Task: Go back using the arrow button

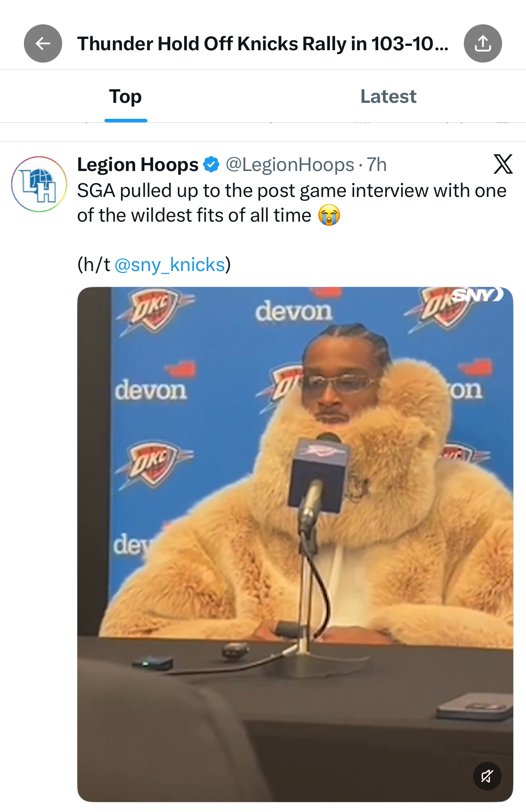Action: 43,43
